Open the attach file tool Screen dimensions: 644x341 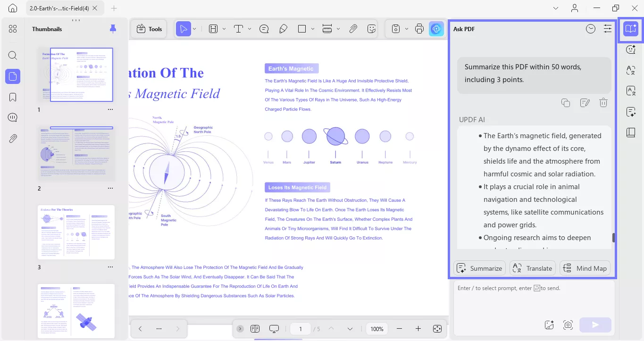[353, 28]
